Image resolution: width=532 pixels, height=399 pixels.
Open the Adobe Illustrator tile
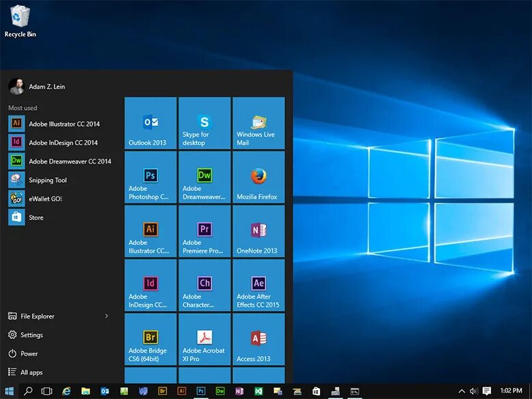(150, 231)
